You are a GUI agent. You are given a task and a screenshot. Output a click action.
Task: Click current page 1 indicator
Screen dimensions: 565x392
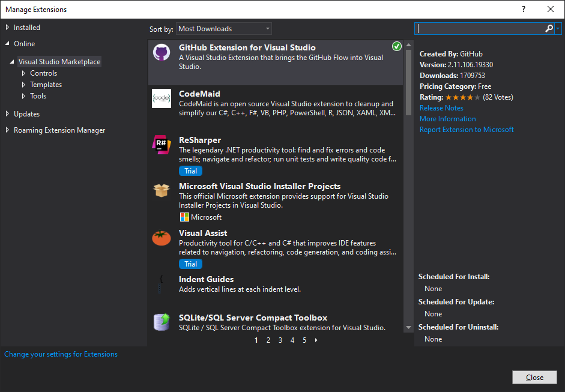pos(256,340)
